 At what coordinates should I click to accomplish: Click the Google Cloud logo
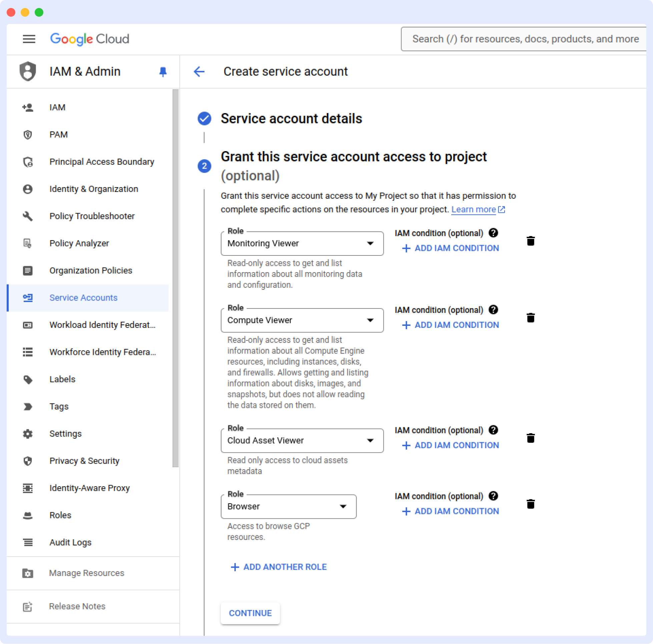90,39
